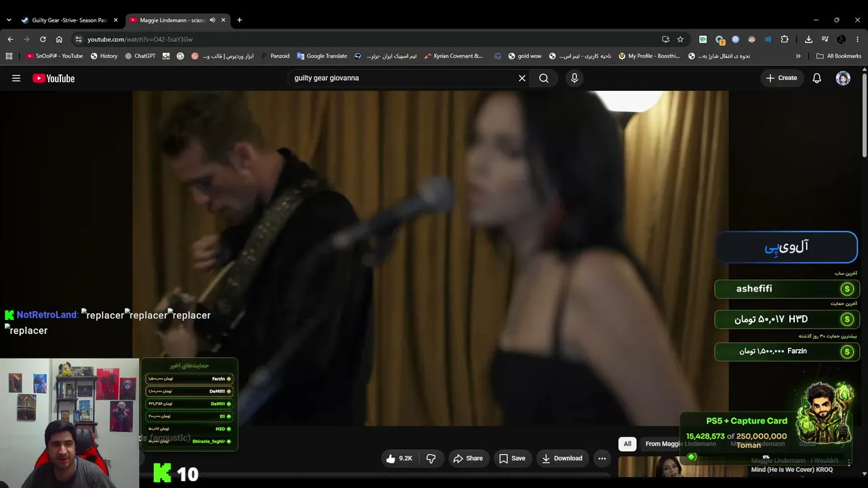Bookmark this page with star icon

pyautogui.click(x=680, y=39)
